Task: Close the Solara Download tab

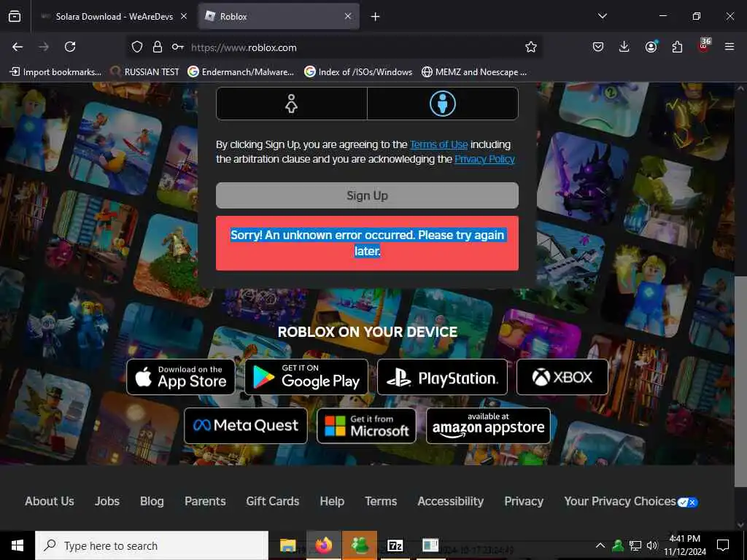Action: tap(184, 16)
